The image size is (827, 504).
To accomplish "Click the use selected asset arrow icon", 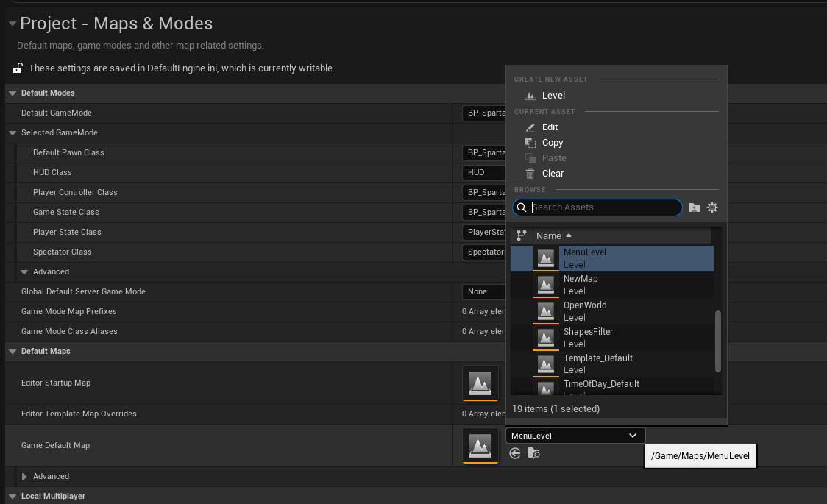I will (x=515, y=453).
